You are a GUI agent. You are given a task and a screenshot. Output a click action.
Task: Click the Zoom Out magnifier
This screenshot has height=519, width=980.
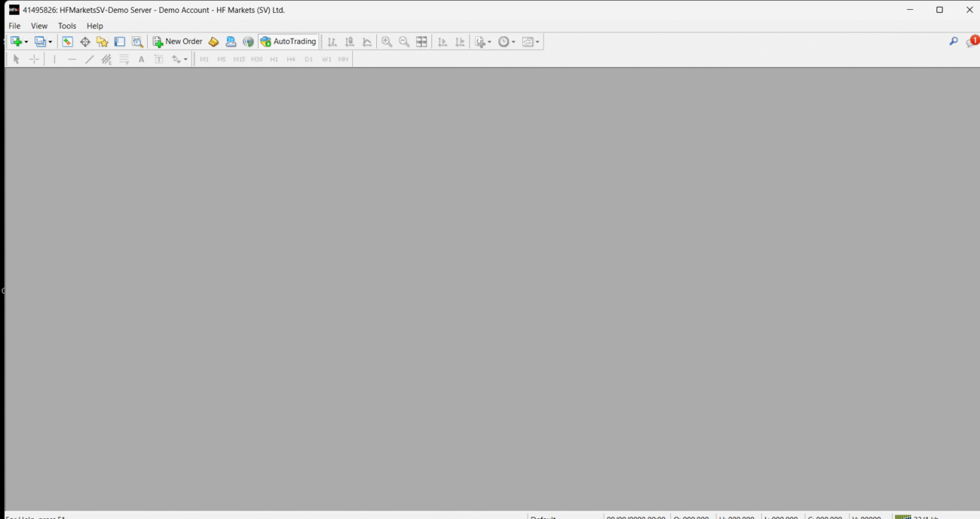pos(404,42)
